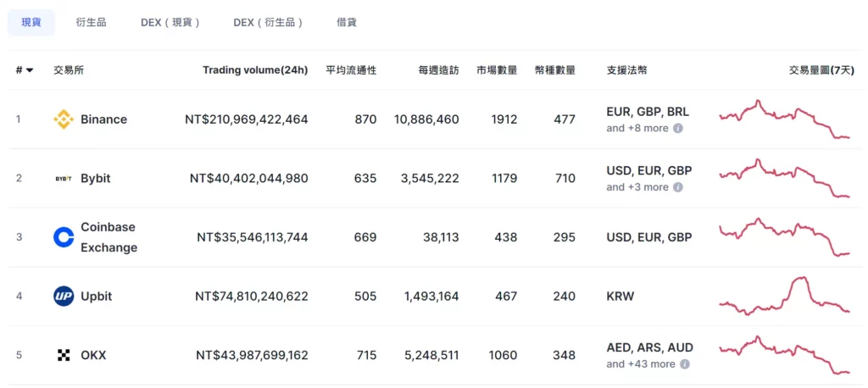Switch to the 現貨 tab
This screenshot has width=868, height=388.
[x=31, y=23]
